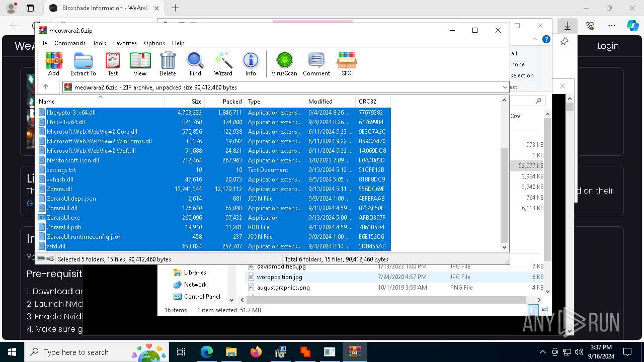Select ZoraraUI.deps.json file
Image resolution: width=644 pixels, height=362 pixels.
[214, 199]
